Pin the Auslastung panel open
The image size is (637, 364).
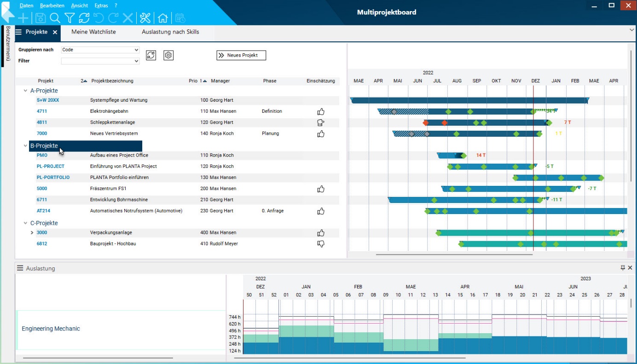pyautogui.click(x=623, y=267)
